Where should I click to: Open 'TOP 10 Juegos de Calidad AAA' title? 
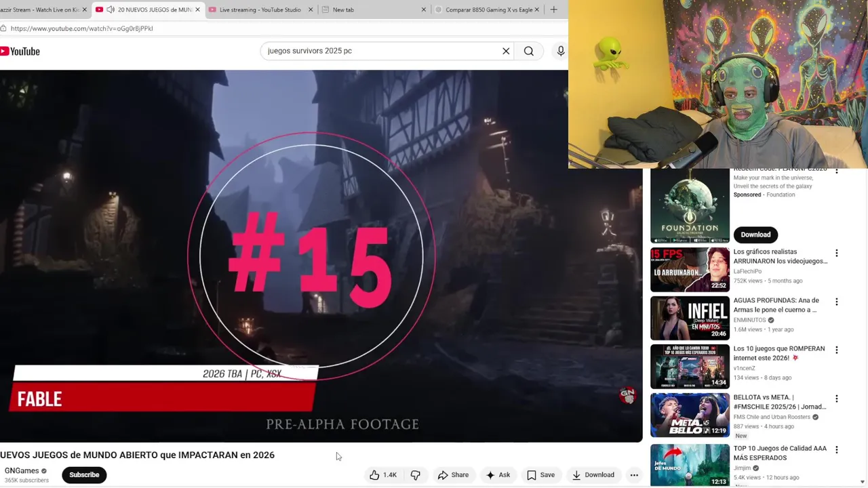[780, 453]
